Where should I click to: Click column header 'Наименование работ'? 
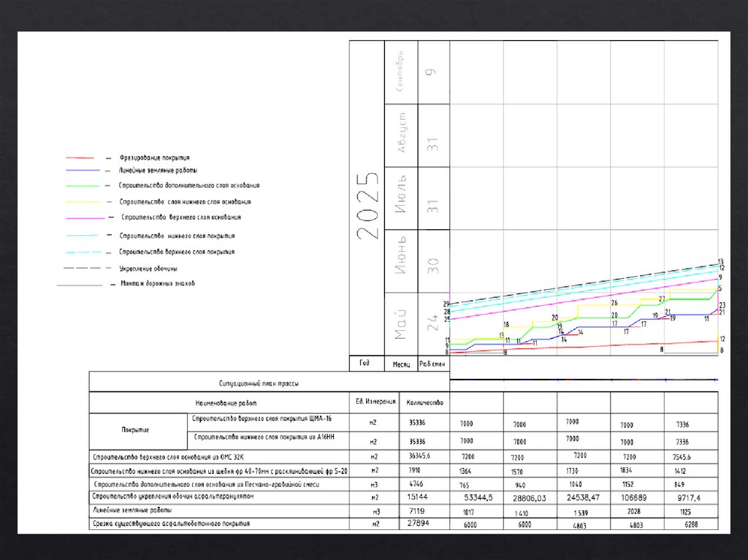(226, 403)
